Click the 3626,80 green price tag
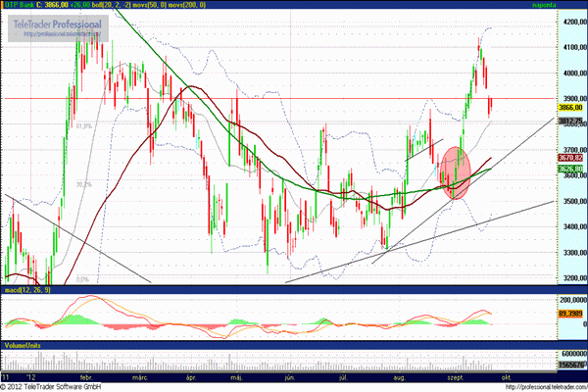The image size is (588, 392). (x=571, y=170)
